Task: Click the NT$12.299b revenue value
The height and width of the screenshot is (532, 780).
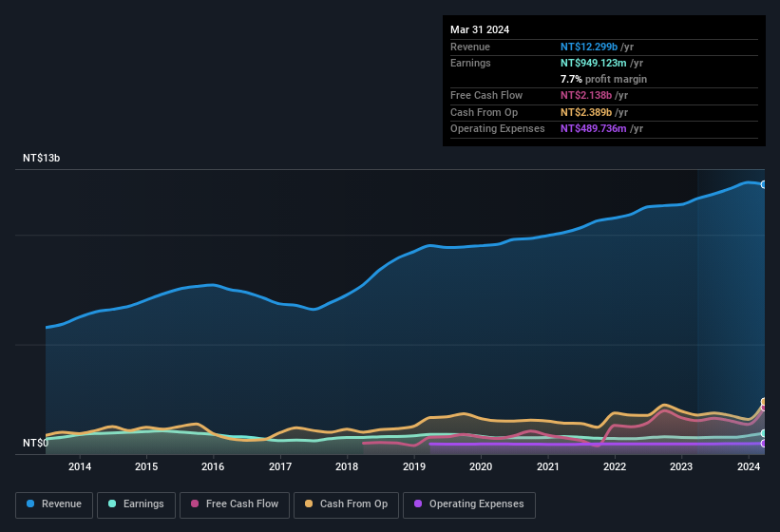Action: tap(589, 47)
